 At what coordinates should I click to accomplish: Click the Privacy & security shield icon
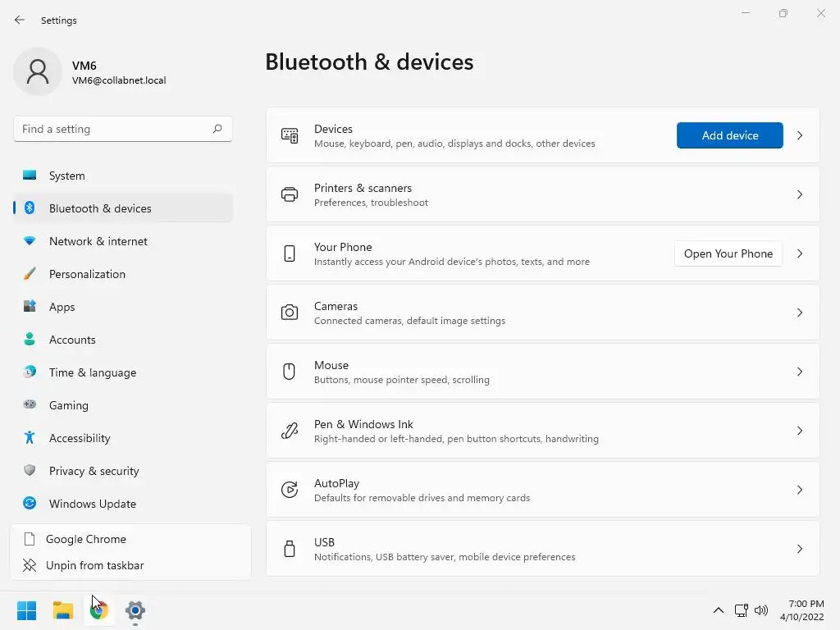pos(30,471)
